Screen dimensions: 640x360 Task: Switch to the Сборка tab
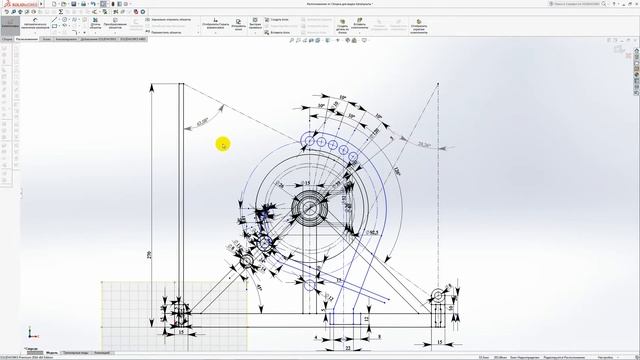pyautogui.click(x=7, y=39)
